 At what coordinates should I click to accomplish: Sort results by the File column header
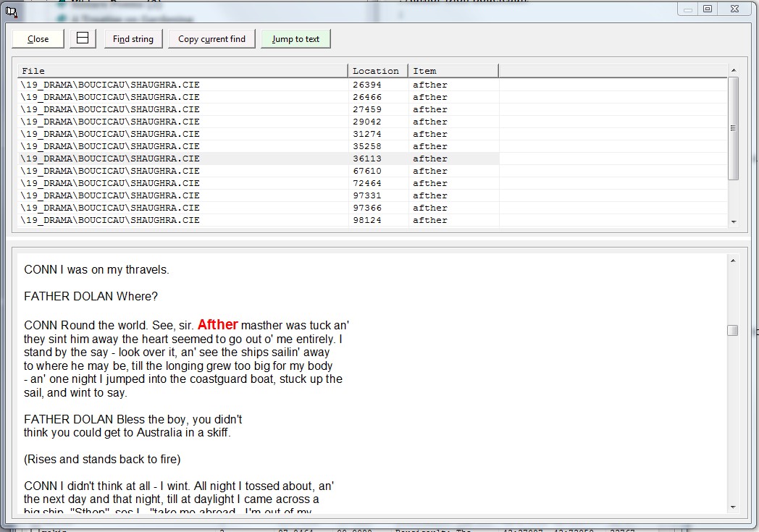pyautogui.click(x=183, y=71)
